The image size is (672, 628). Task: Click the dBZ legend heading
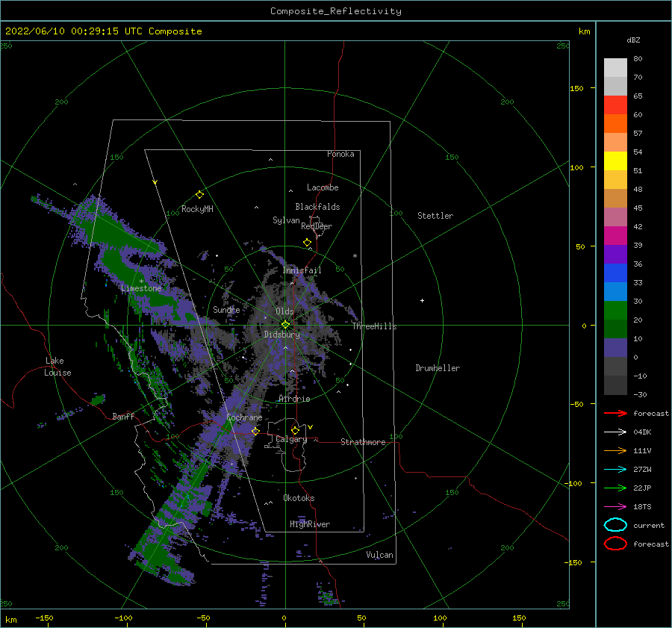pos(633,40)
